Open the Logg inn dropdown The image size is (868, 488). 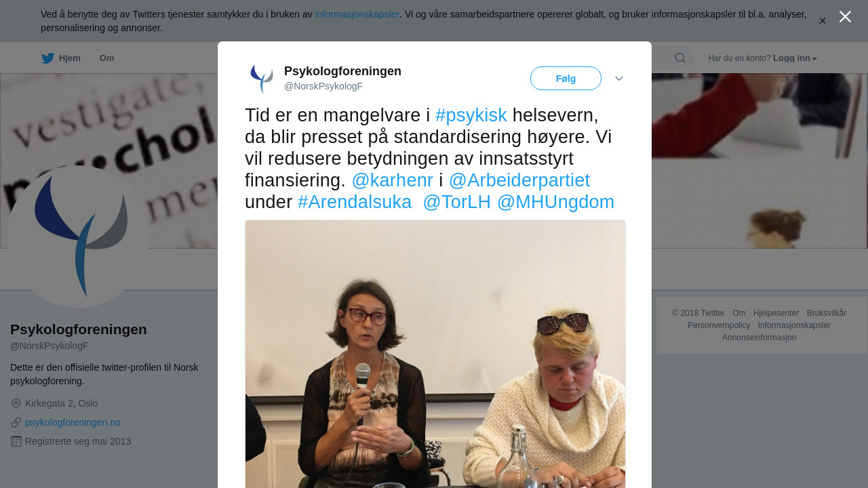point(795,58)
